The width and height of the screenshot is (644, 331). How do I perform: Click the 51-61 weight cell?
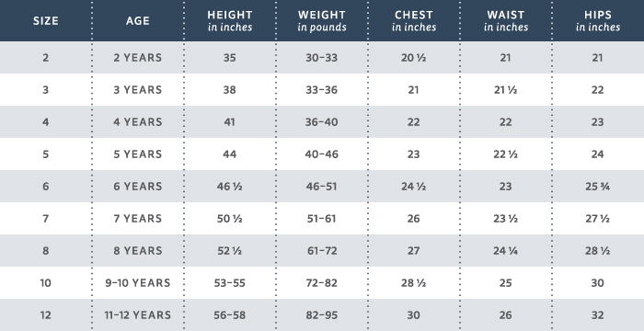(x=322, y=219)
